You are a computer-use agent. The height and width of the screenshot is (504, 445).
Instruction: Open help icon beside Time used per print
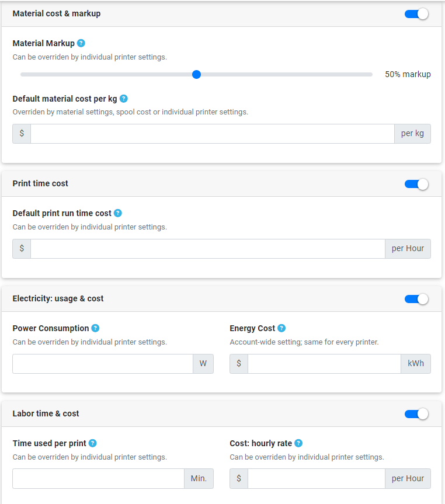coord(93,443)
